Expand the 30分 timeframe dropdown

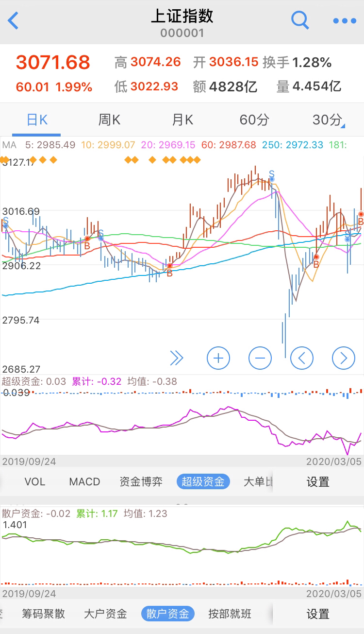pyautogui.click(x=329, y=120)
